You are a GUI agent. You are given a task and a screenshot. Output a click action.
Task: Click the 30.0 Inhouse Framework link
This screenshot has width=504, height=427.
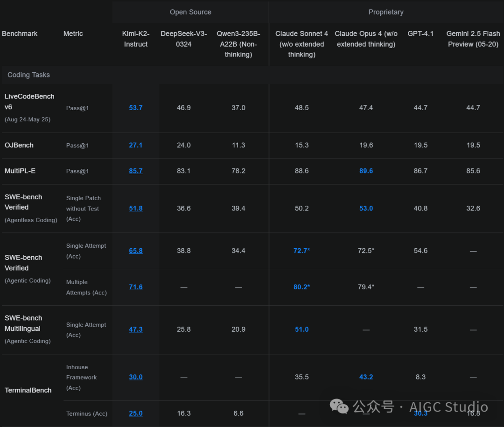(x=136, y=377)
